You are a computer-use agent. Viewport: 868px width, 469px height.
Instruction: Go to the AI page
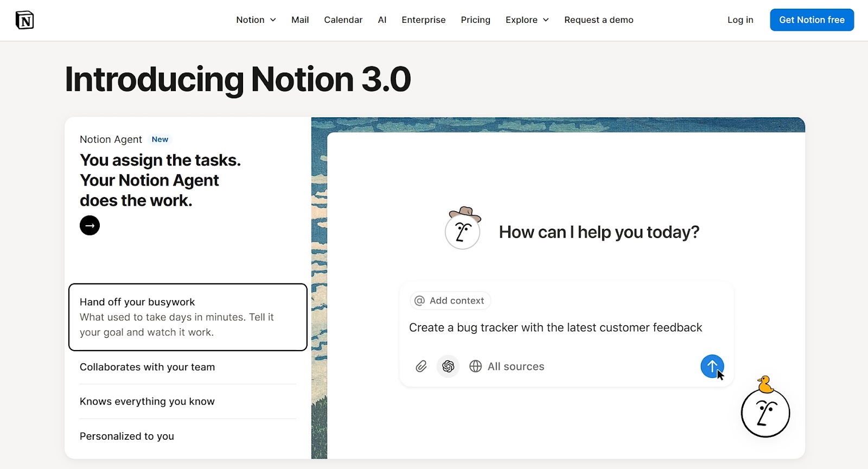pyautogui.click(x=382, y=20)
